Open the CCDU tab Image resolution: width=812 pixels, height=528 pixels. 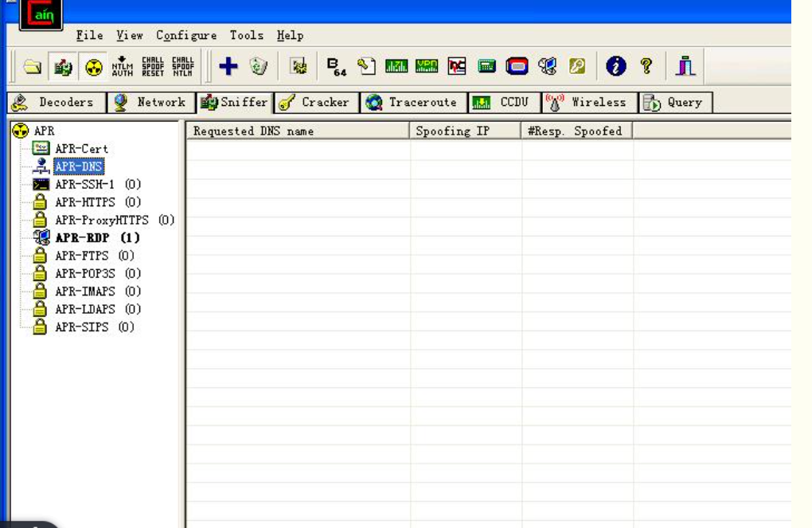click(x=503, y=103)
